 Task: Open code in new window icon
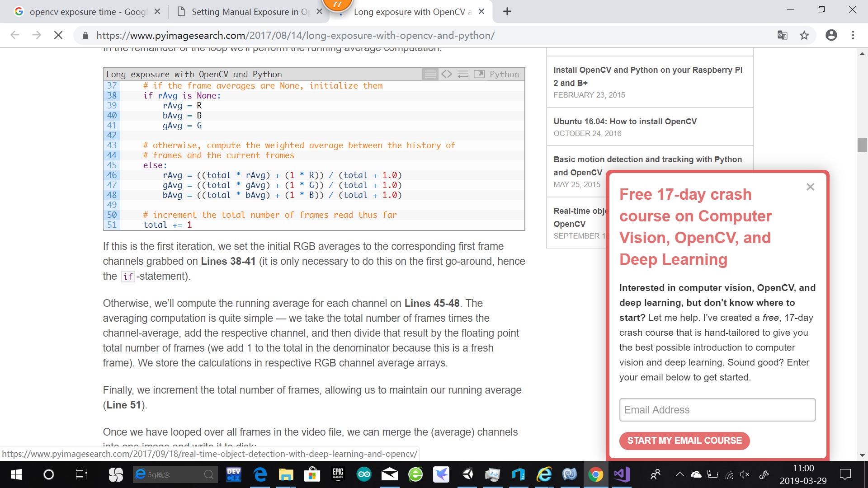pos(479,74)
